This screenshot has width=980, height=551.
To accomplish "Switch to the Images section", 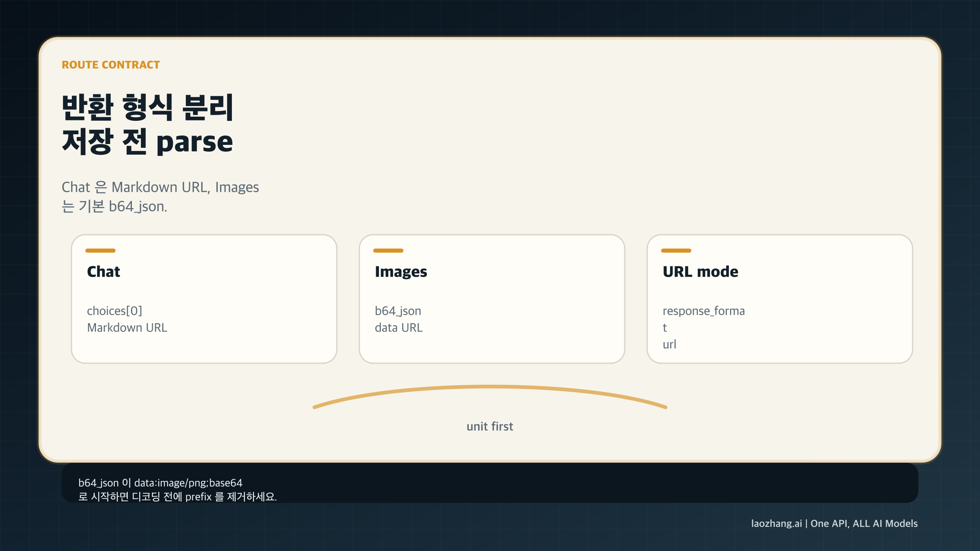I will coord(401,271).
